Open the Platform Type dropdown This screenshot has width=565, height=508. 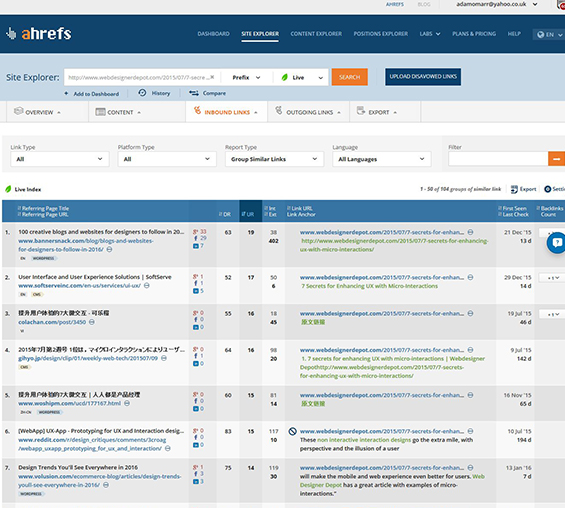[x=167, y=159]
